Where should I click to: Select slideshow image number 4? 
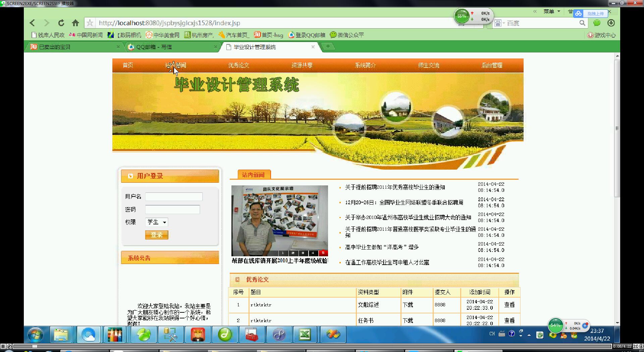click(x=313, y=253)
